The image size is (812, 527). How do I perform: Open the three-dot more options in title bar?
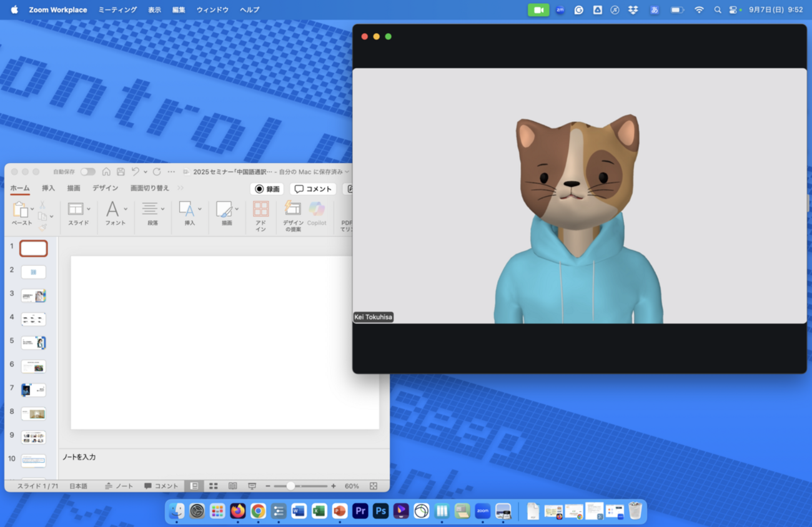(171, 172)
